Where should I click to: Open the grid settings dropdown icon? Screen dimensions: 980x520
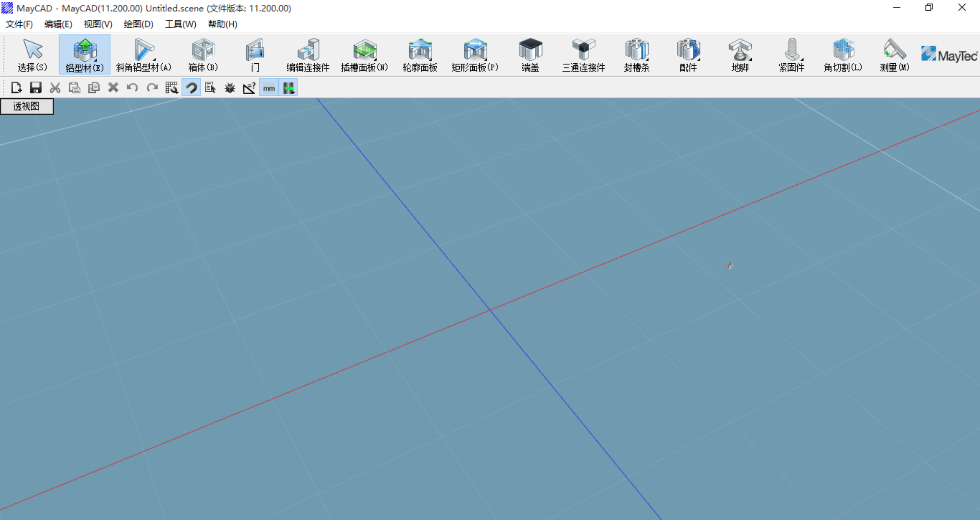[x=171, y=88]
